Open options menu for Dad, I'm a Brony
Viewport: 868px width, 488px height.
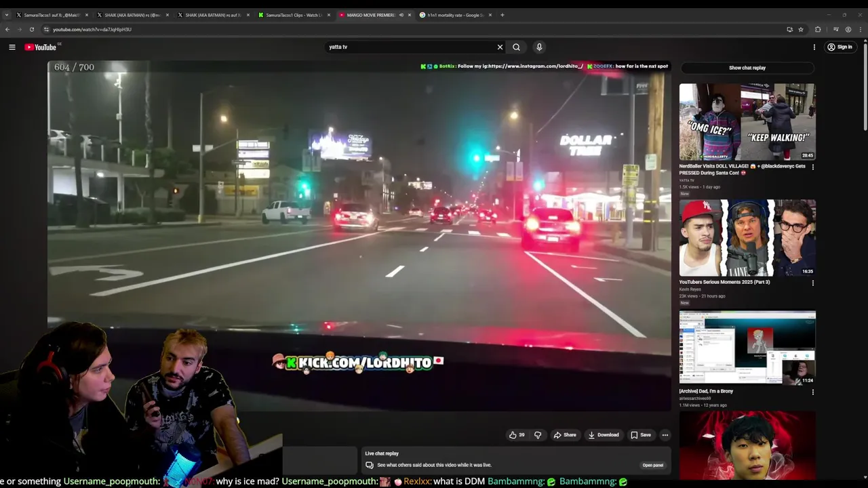[812, 392]
